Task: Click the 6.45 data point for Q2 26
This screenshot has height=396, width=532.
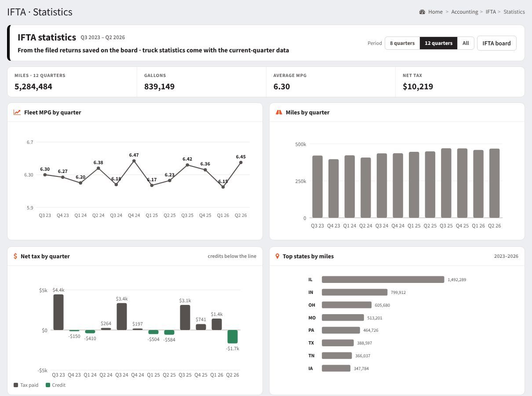Action: pos(241,162)
